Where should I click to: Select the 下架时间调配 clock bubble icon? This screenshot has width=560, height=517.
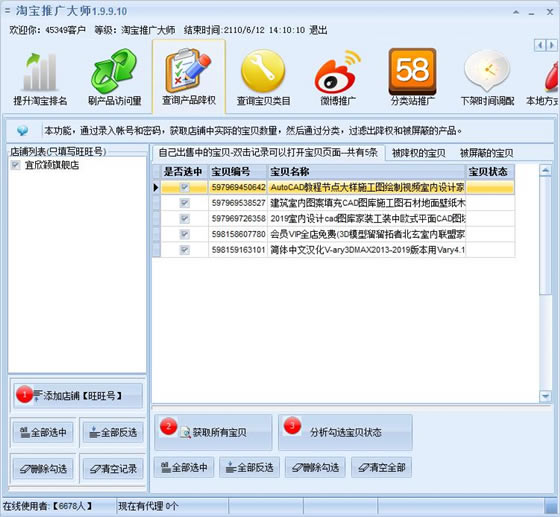487,71
